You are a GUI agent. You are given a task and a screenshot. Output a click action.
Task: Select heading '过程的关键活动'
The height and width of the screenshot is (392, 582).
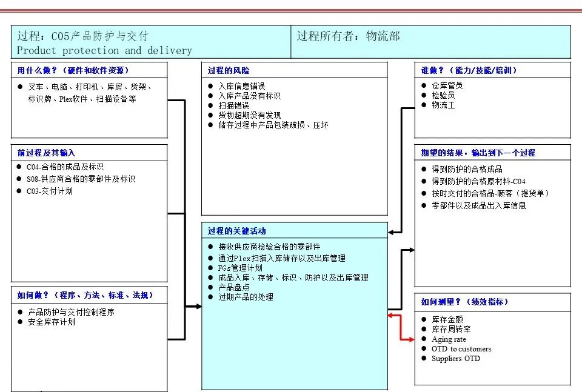(x=236, y=231)
